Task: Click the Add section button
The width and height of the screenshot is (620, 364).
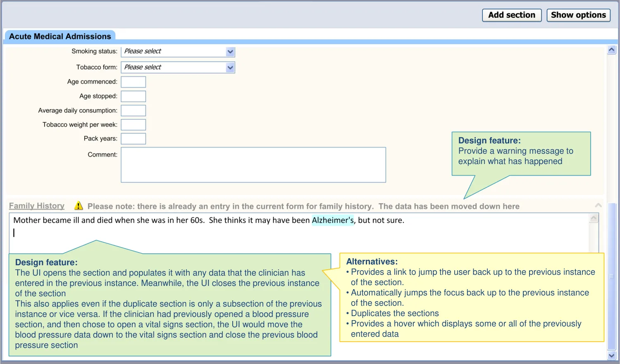Action: coord(512,15)
